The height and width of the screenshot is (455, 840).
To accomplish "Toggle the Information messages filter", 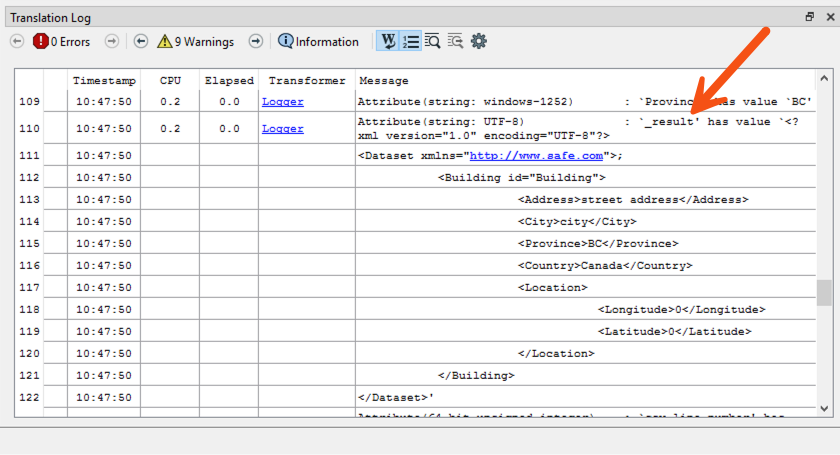I will [x=318, y=41].
